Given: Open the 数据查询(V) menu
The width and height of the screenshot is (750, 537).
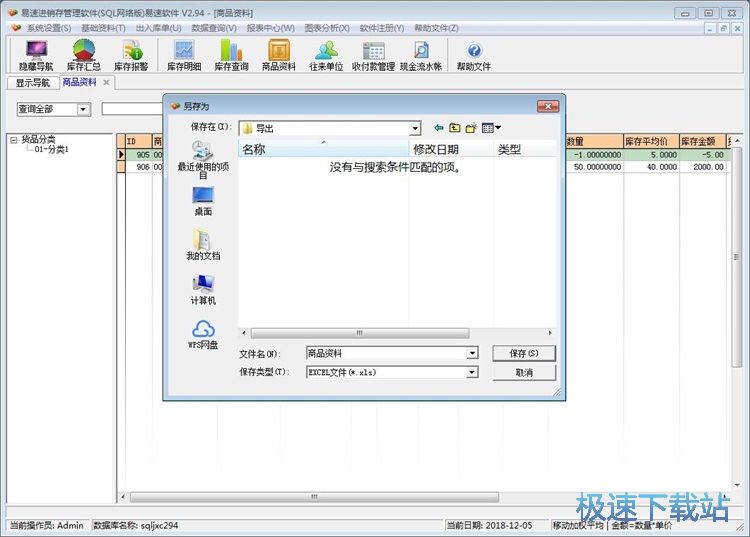Looking at the screenshot, I should coord(214,28).
